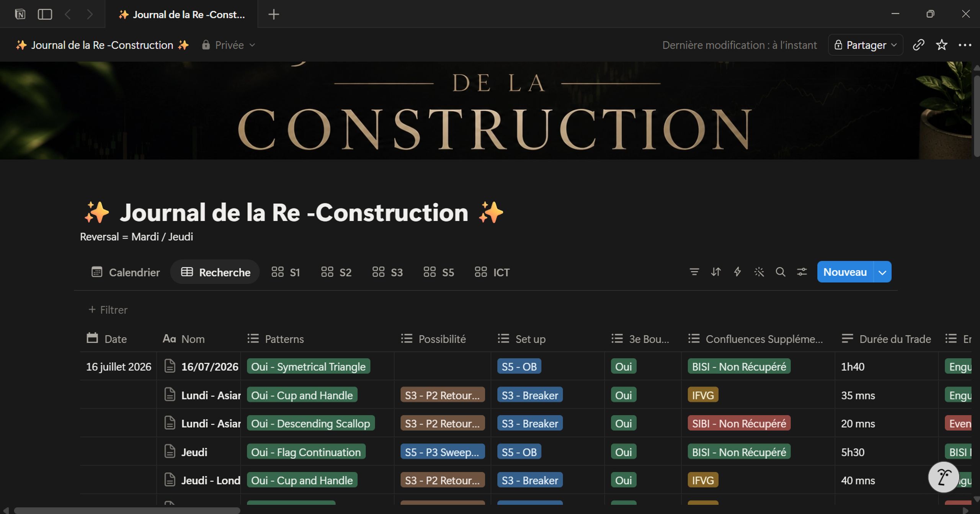
Task: Select the Recherche view tab
Action: (x=216, y=272)
